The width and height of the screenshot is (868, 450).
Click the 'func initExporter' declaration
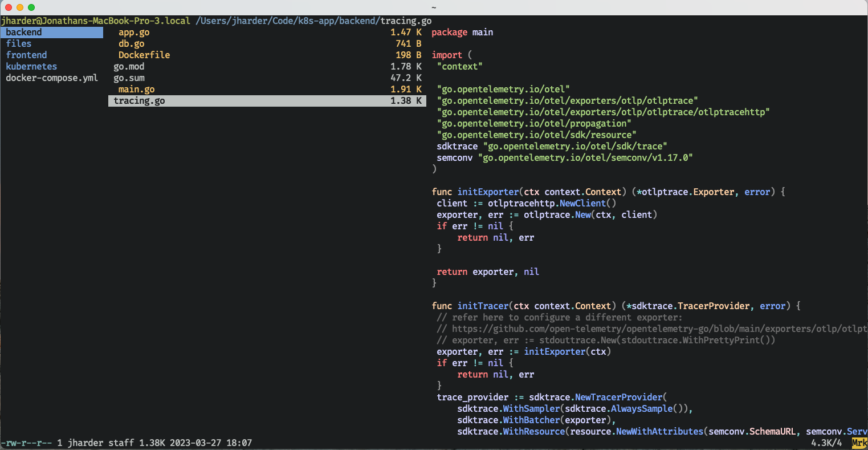(x=608, y=192)
